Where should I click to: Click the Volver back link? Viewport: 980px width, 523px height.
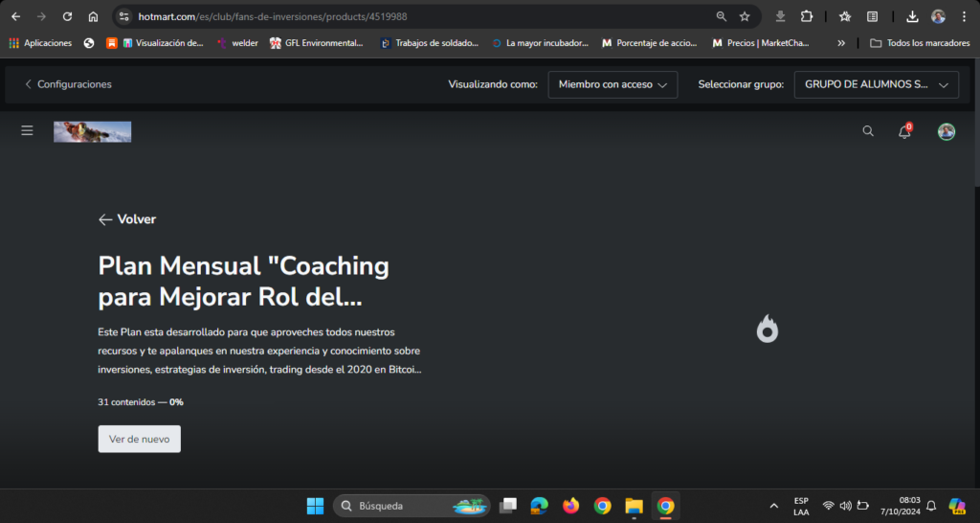(127, 219)
